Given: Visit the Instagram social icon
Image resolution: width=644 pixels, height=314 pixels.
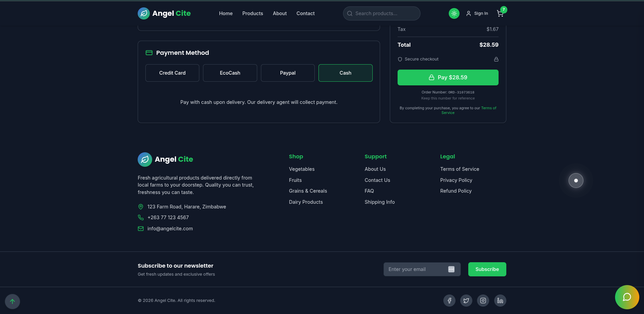Looking at the screenshot, I should click(483, 301).
